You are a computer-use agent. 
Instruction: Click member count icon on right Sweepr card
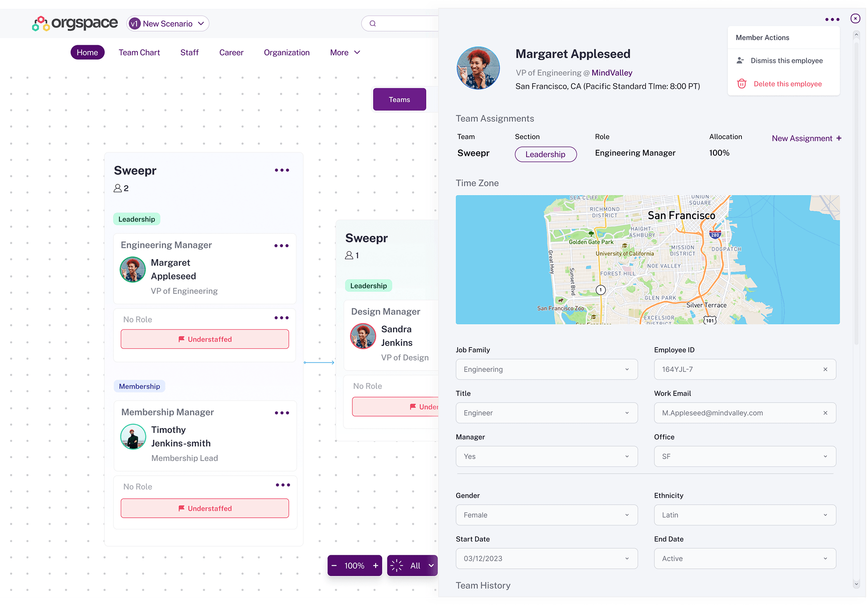click(x=349, y=255)
